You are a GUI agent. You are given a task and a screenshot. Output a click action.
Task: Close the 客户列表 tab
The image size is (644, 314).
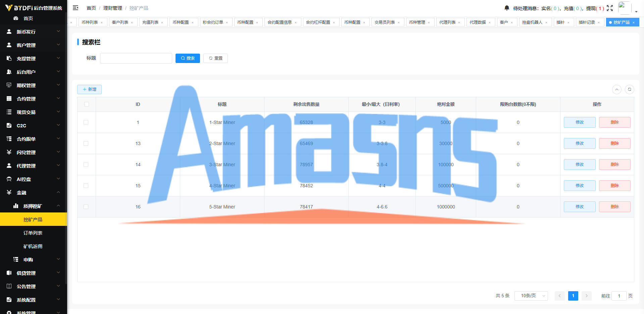132,22
